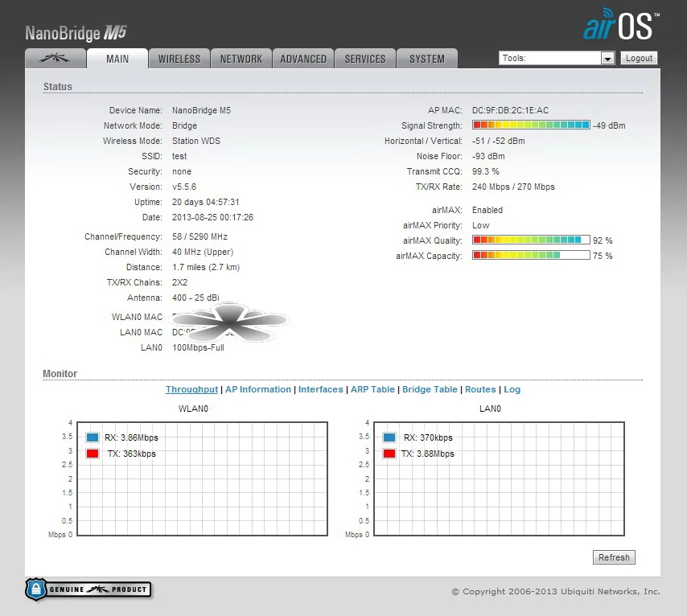The height and width of the screenshot is (616, 687).
Task: Click the Genuine Product badge
Action: (88, 589)
